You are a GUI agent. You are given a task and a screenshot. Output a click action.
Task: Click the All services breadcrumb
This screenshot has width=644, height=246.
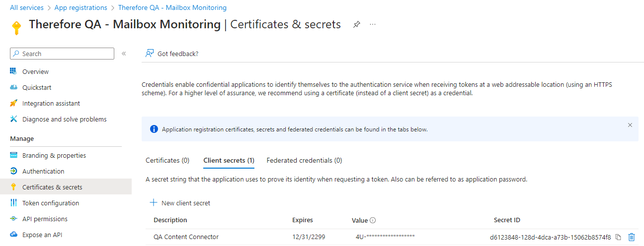(x=27, y=8)
